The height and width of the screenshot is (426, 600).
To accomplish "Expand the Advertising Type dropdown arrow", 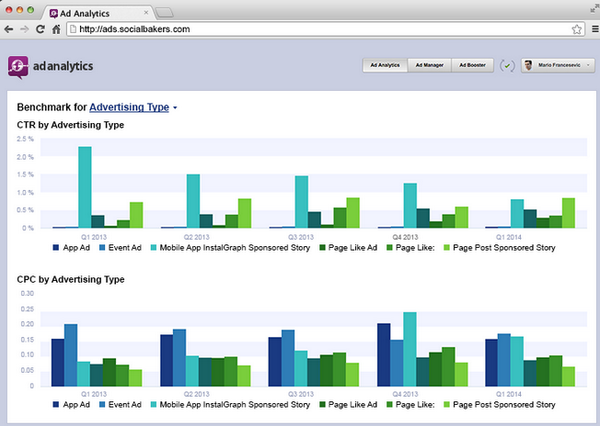I will (175, 108).
